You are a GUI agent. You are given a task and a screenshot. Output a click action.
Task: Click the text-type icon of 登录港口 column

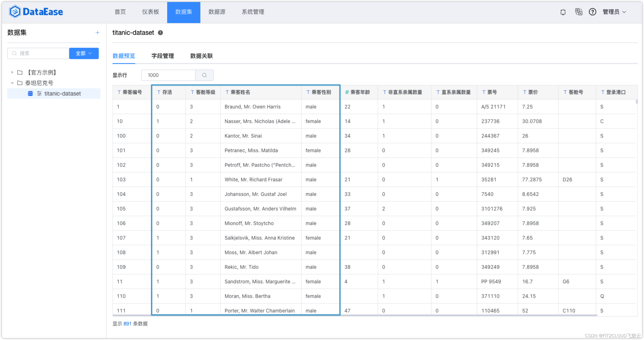click(x=603, y=92)
